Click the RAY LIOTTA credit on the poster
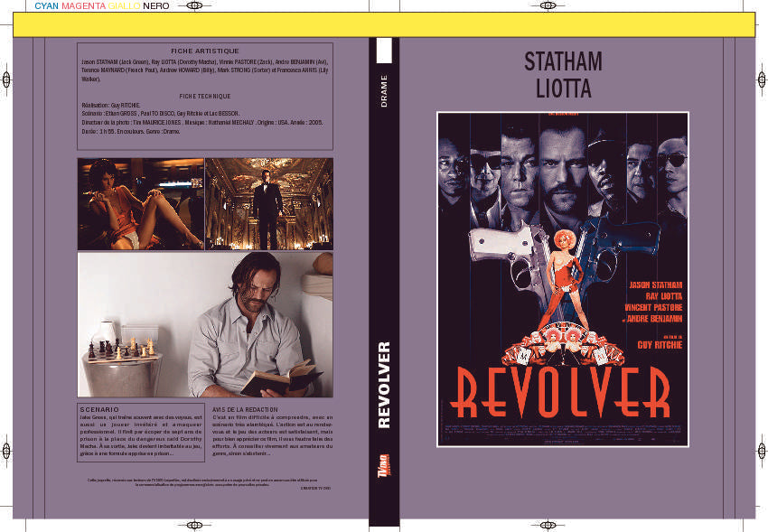This screenshot has height=532, width=768. coord(664,296)
